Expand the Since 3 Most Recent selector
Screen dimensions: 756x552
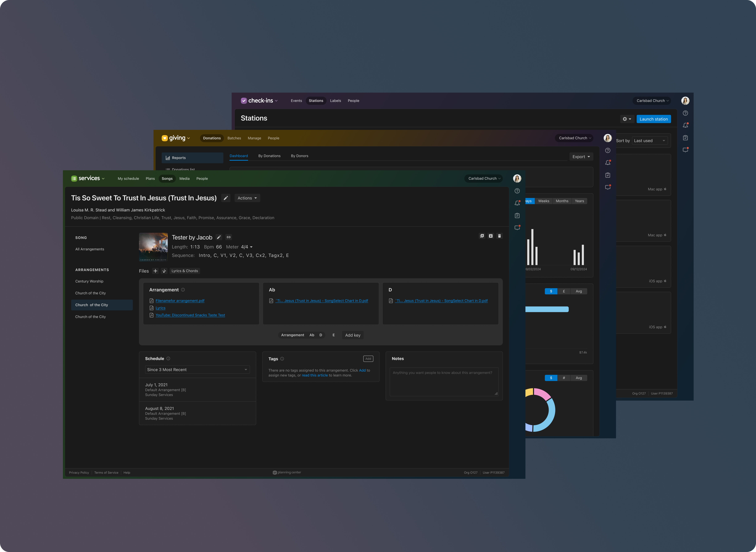[197, 370]
